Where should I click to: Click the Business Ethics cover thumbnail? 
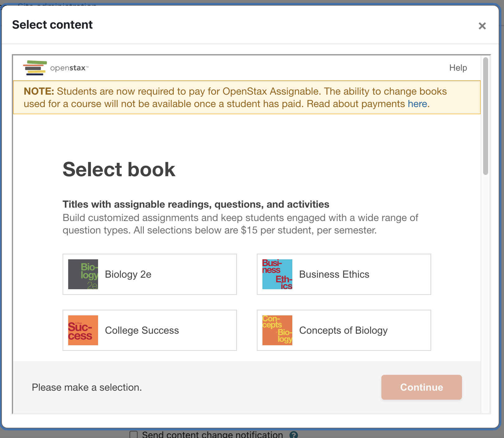(x=277, y=274)
